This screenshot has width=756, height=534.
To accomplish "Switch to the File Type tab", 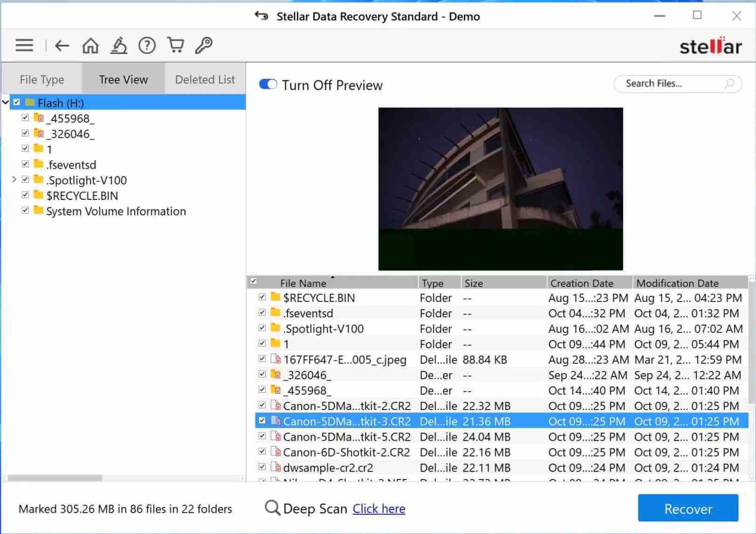I will pyautogui.click(x=42, y=80).
